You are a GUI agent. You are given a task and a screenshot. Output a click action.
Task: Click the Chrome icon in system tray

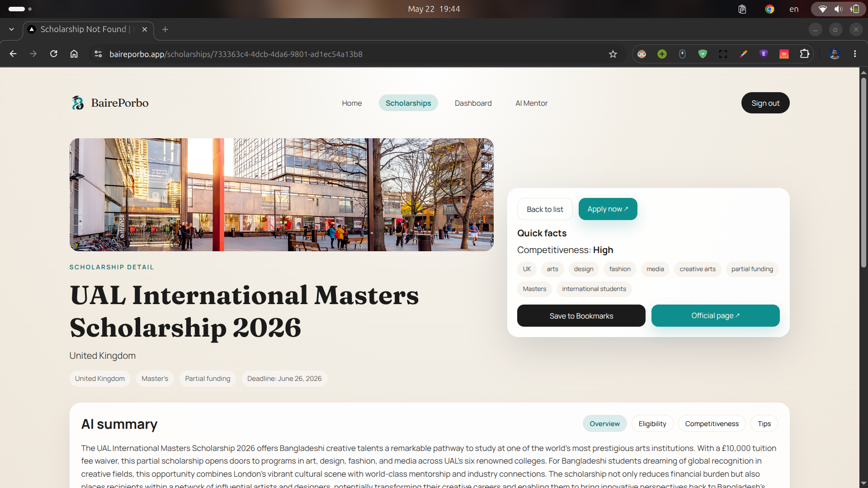pos(769,9)
